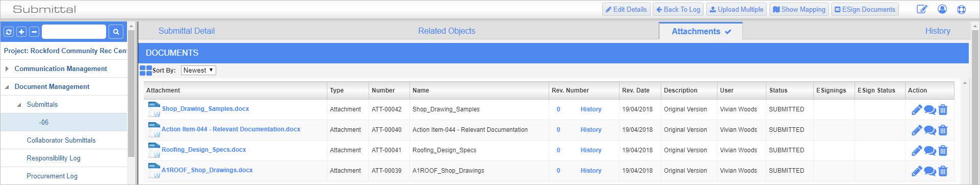Click the Word file icon for A1ROOF_Shop_Drawings.docx
980x185 pixels.
click(154, 171)
